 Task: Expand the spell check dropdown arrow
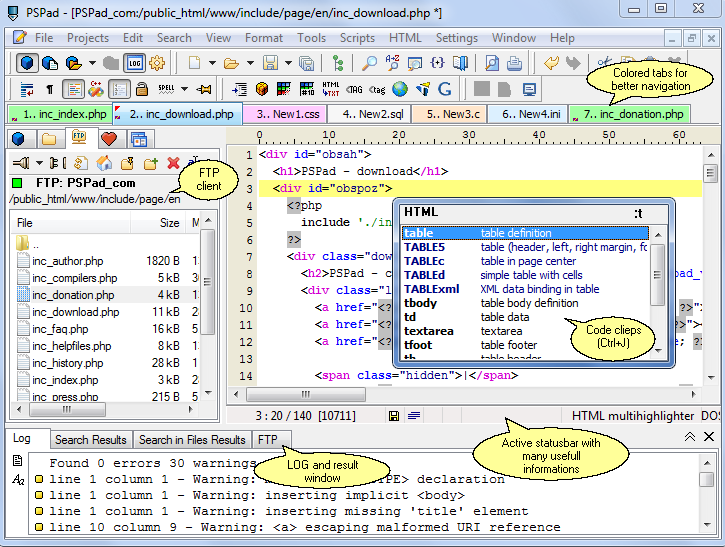[x=184, y=89]
